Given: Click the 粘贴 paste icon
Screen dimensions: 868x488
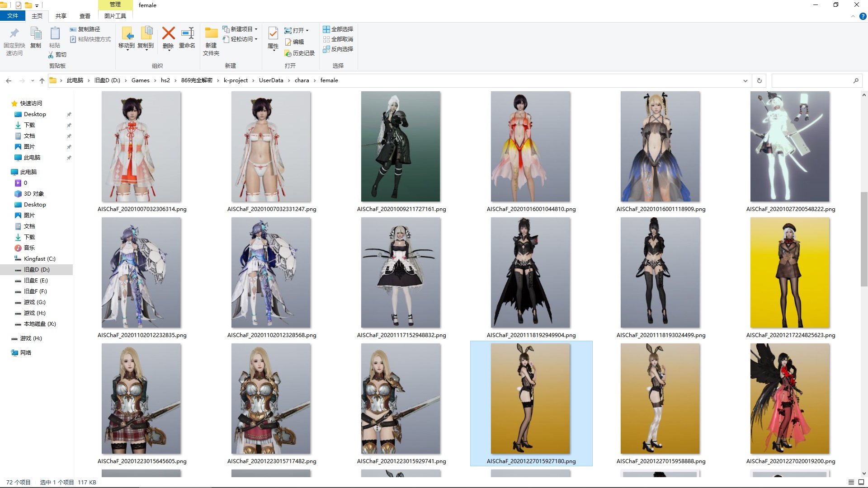Looking at the screenshot, I should [55, 33].
